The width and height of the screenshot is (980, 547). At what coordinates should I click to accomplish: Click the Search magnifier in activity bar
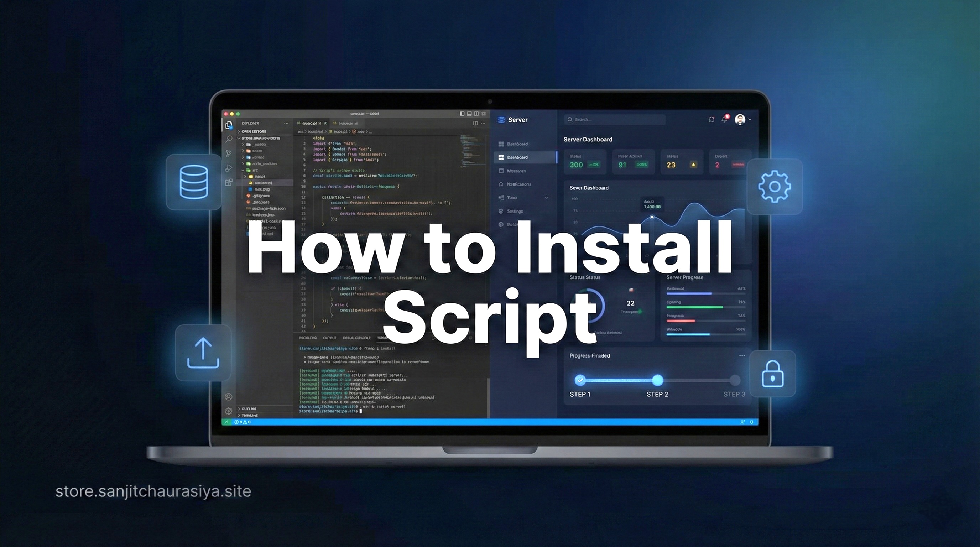click(x=229, y=139)
